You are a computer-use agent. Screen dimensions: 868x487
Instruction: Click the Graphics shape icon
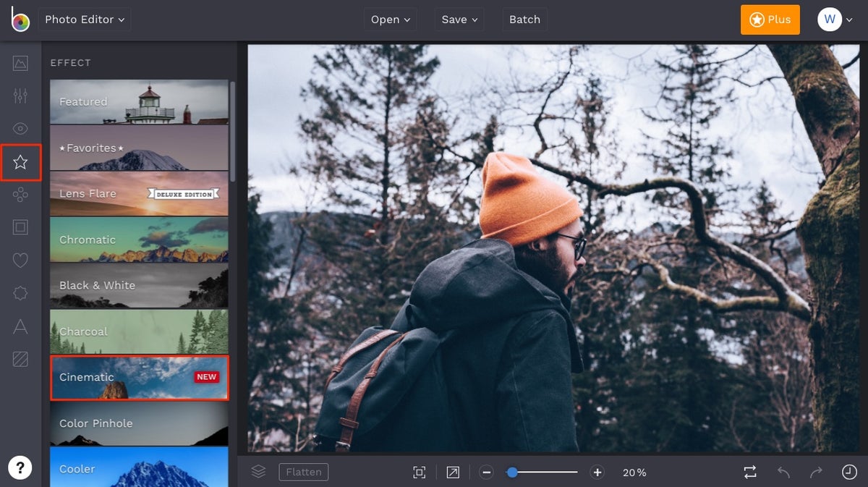(20, 194)
